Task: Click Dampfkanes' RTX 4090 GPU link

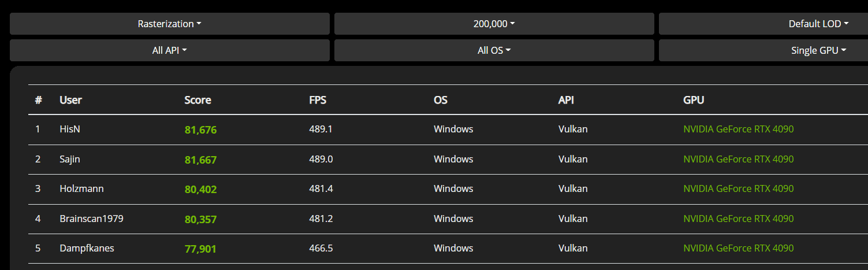Action: point(738,248)
